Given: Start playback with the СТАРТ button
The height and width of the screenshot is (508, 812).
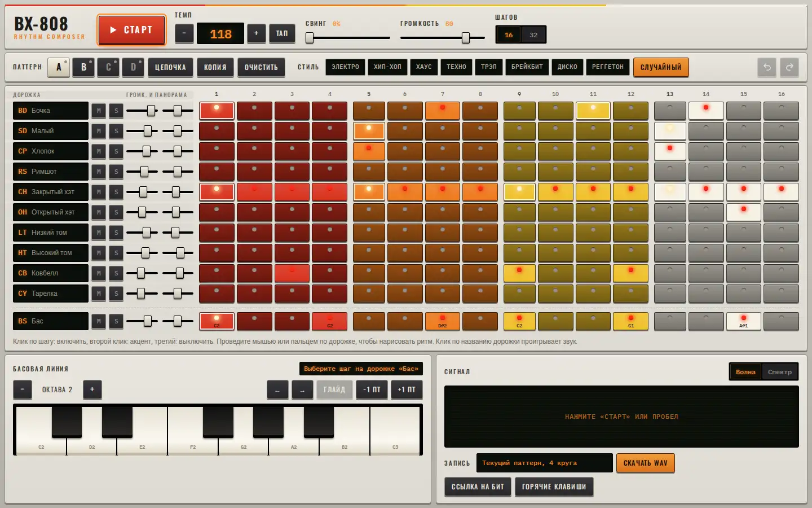Looking at the screenshot, I should 131,30.
